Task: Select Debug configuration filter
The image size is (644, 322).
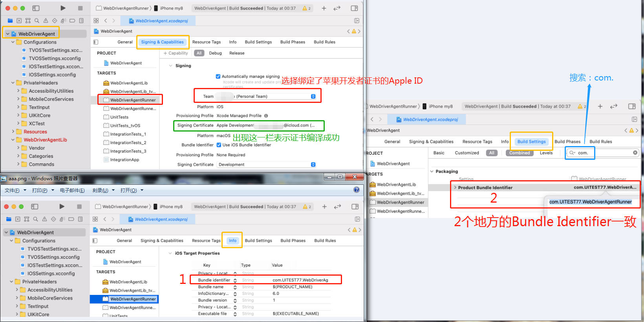Action: tap(215, 53)
